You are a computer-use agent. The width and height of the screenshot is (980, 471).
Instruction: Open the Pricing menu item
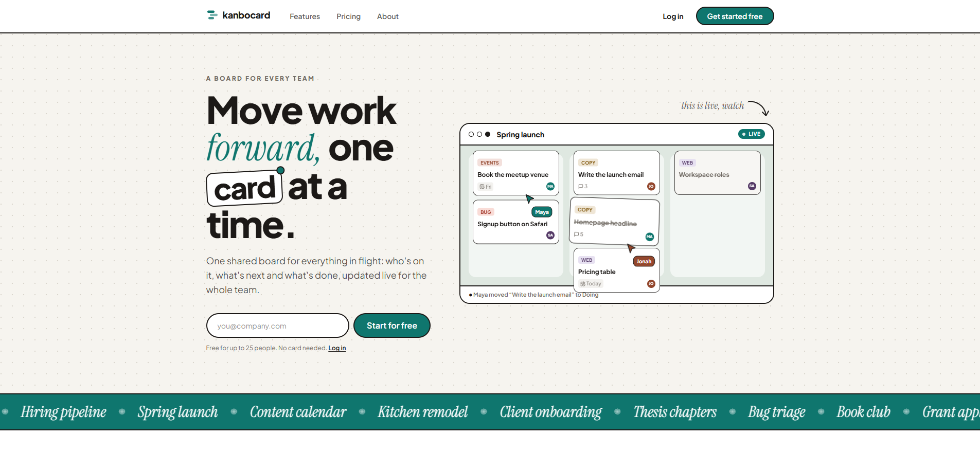click(348, 16)
